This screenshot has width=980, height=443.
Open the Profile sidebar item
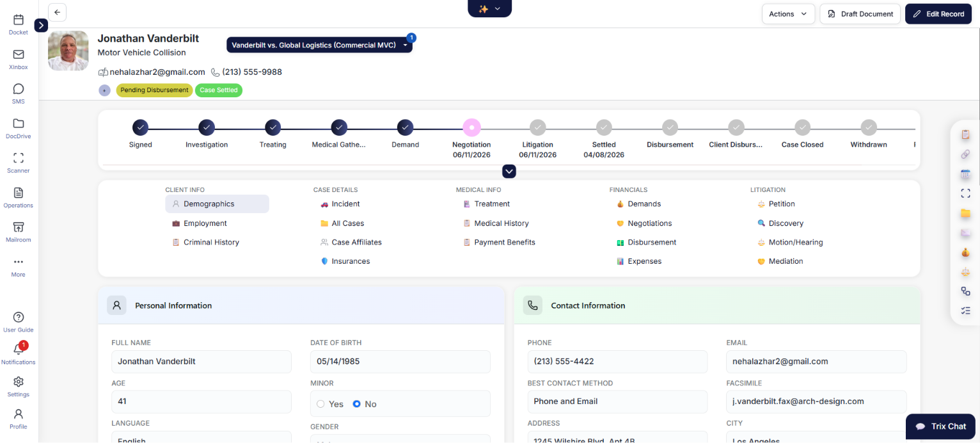pos(19,419)
